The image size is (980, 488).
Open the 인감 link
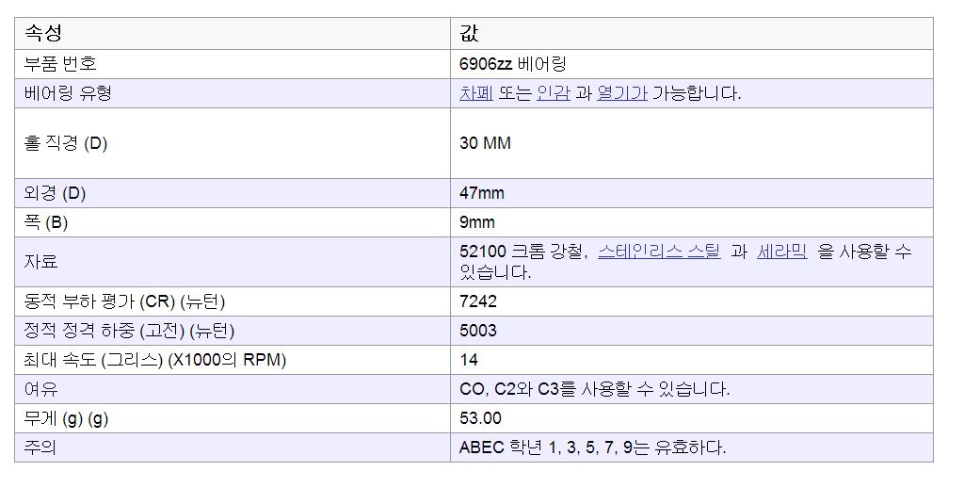click(554, 94)
